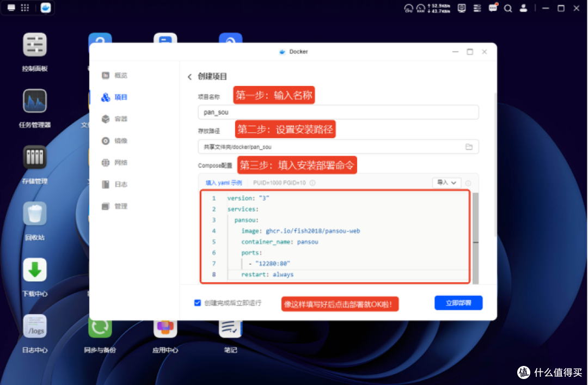The width and height of the screenshot is (588, 385).
Task: Open the Notes desktop icon
Action: (x=230, y=329)
